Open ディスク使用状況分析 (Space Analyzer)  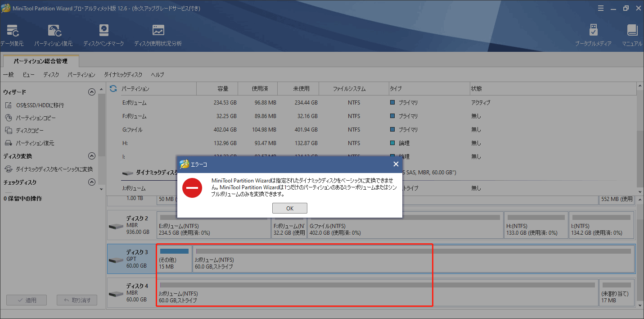[158, 35]
